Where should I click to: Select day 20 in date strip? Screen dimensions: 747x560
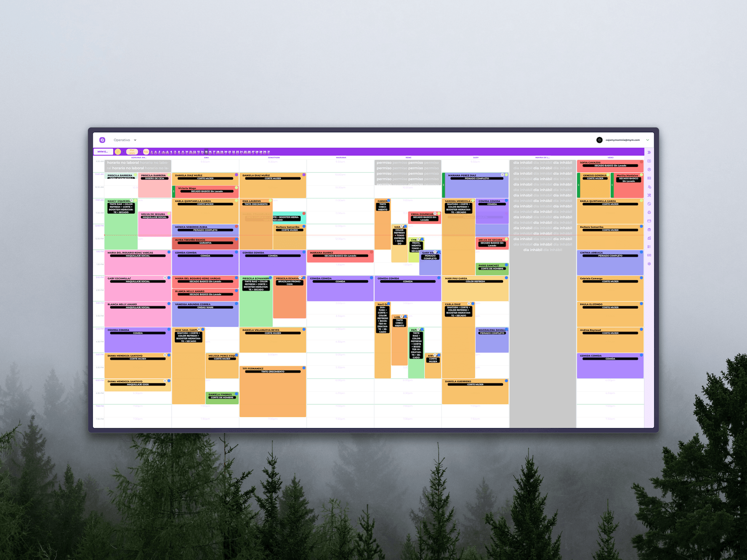(x=226, y=152)
